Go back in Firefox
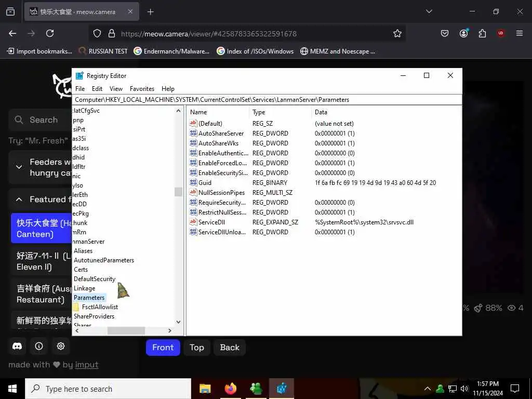 click(x=12, y=33)
